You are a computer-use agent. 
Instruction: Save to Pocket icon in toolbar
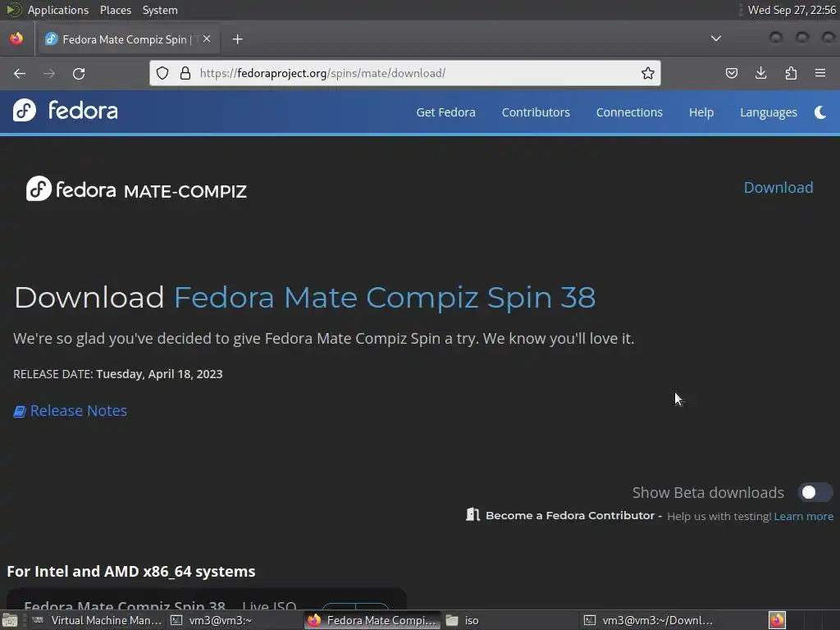coord(731,73)
